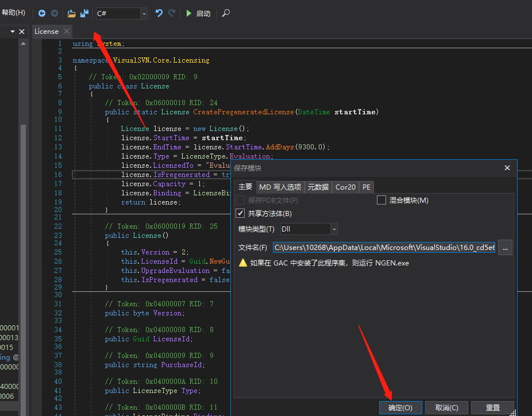Click the PurchaseId field on line 38
This screenshot has width=532, height=416.
point(181,365)
